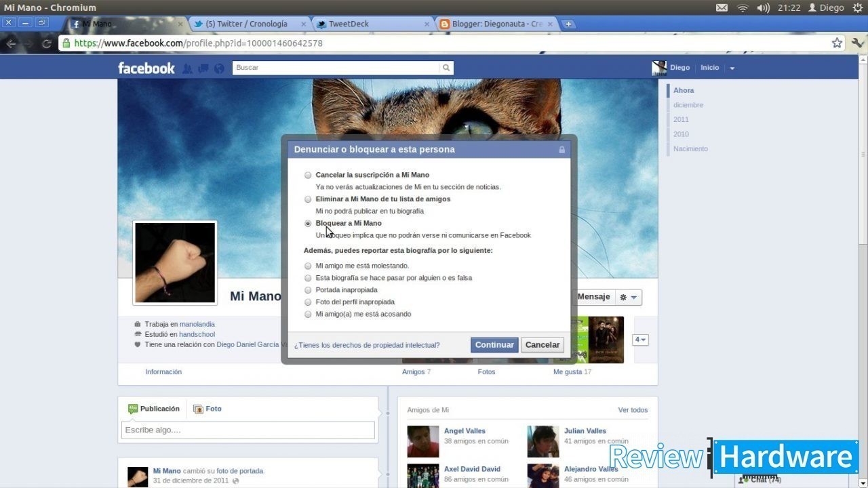Click the Escribe algo status field
This screenshot has height=488, width=868.
click(x=248, y=430)
